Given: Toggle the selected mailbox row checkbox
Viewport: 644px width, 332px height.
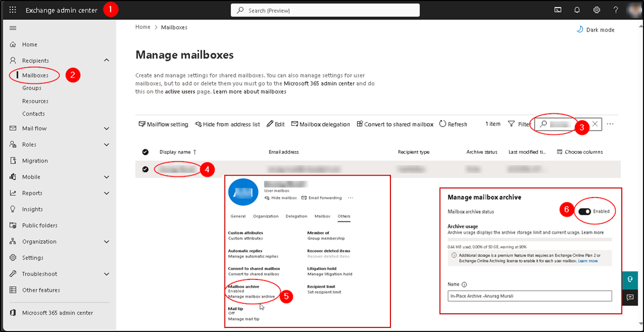Looking at the screenshot, I should [145, 169].
